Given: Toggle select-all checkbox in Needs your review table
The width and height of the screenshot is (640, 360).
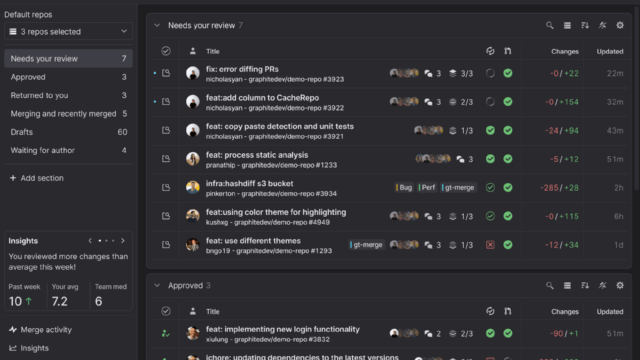Looking at the screenshot, I should pos(166,51).
